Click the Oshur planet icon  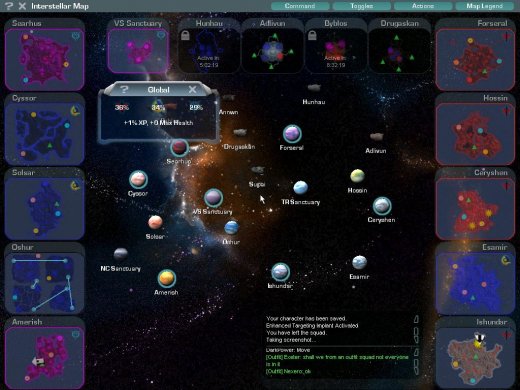click(x=231, y=227)
